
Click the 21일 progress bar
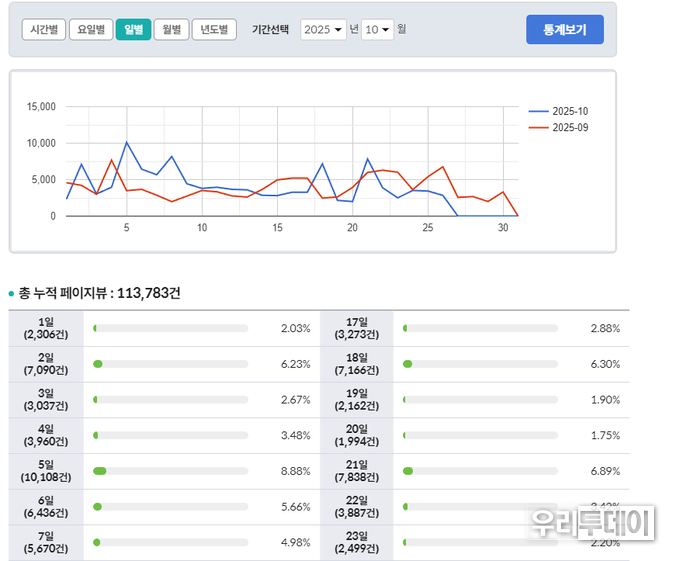point(480,471)
